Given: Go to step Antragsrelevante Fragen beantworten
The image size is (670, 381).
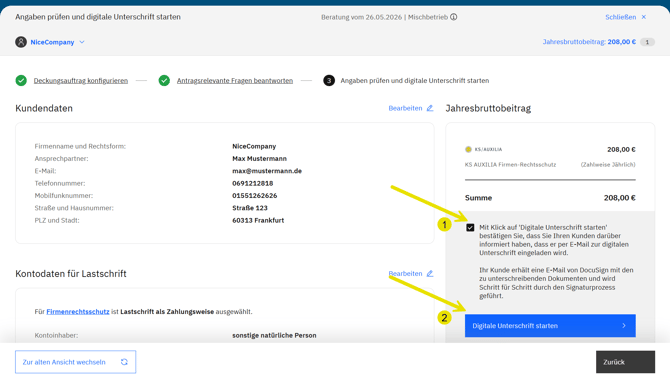Looking at the screenshot, I should click(235, 80).
